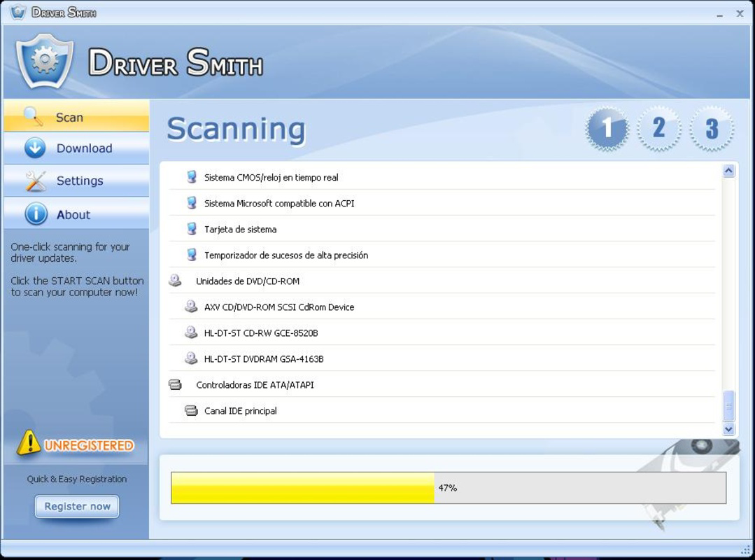Select AXV CD/DVD-ROM SCSI CdRom Device
755x560 pixels.
[x=442, y=307]
